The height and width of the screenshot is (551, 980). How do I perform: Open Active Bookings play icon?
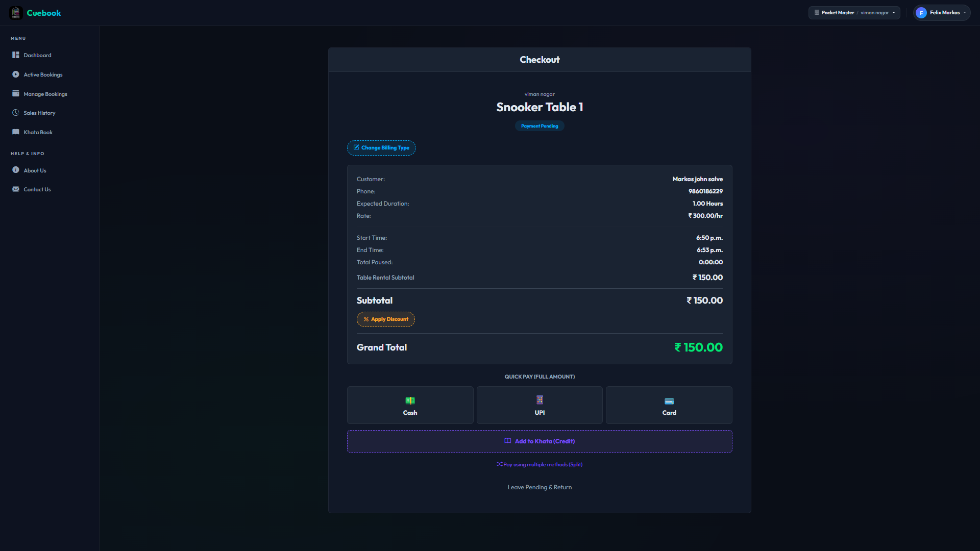click(x=16, y=74)
